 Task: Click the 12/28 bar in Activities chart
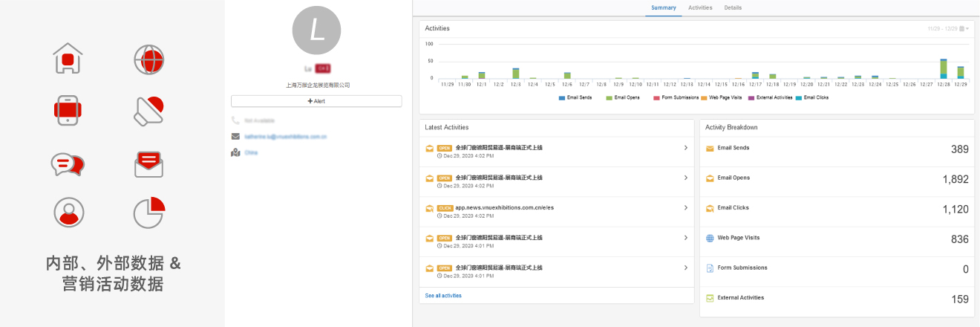[x=943, y=68]
